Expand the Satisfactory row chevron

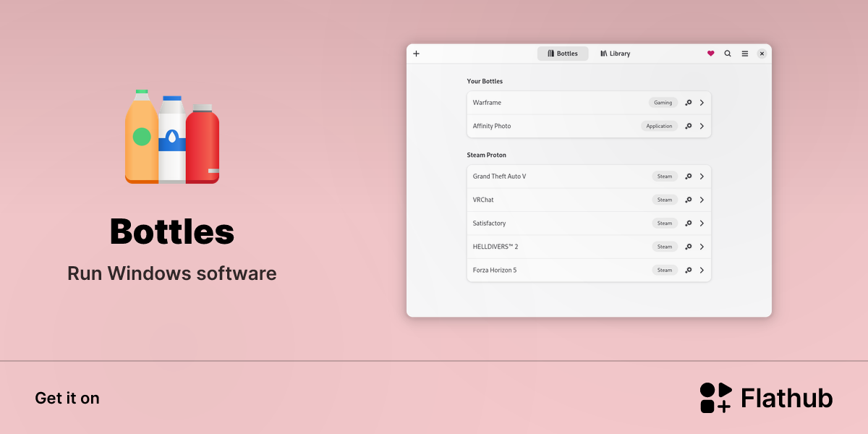(702, 224)
